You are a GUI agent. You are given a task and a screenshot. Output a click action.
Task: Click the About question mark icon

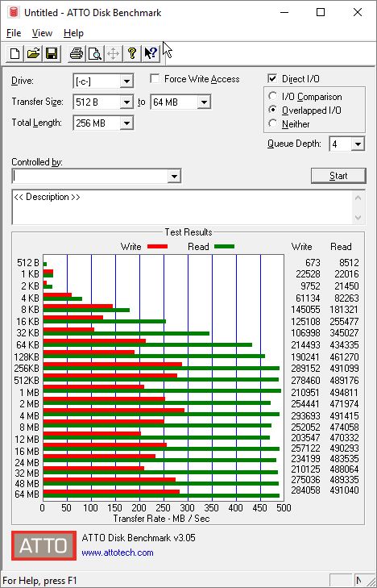click(x=131, y=53)
